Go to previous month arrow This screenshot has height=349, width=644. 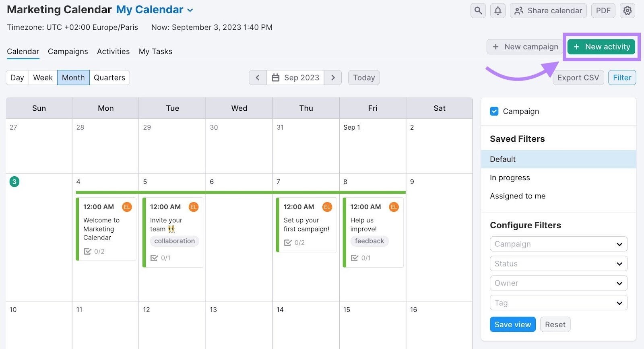tap(258, 78)
